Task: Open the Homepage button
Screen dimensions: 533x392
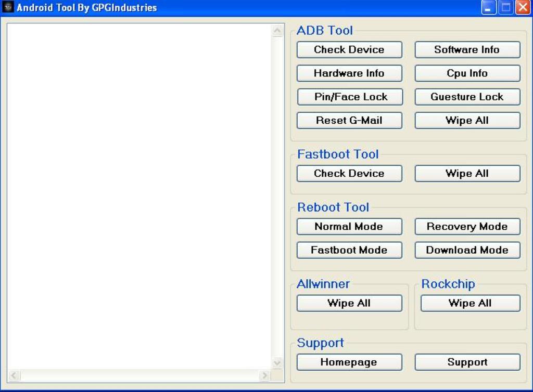Action: pyautogui.click(x=349, y=362)
